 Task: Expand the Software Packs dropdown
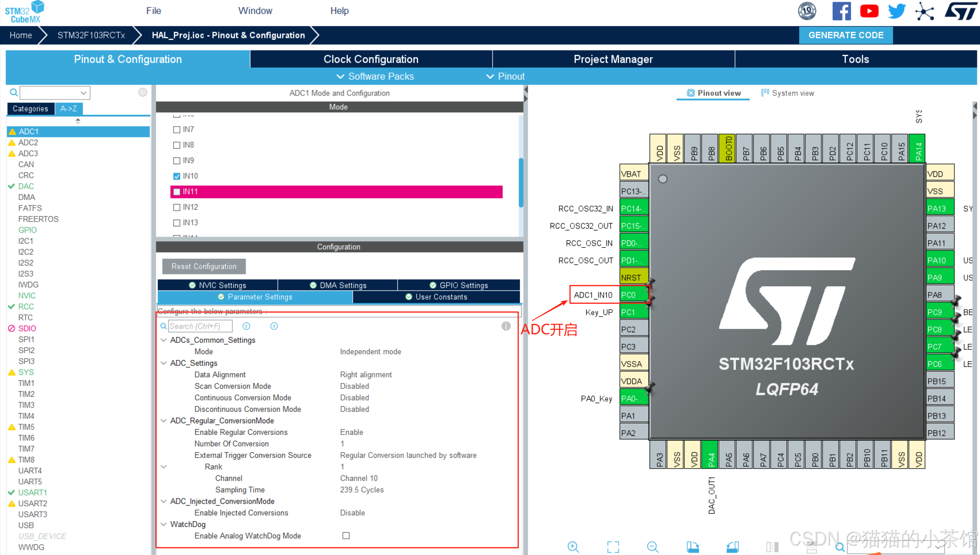pos(375,76)
